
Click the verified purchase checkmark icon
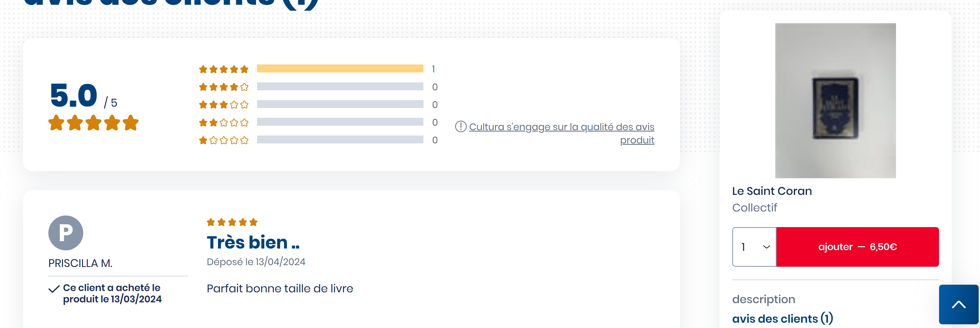(x=54, y=289)
